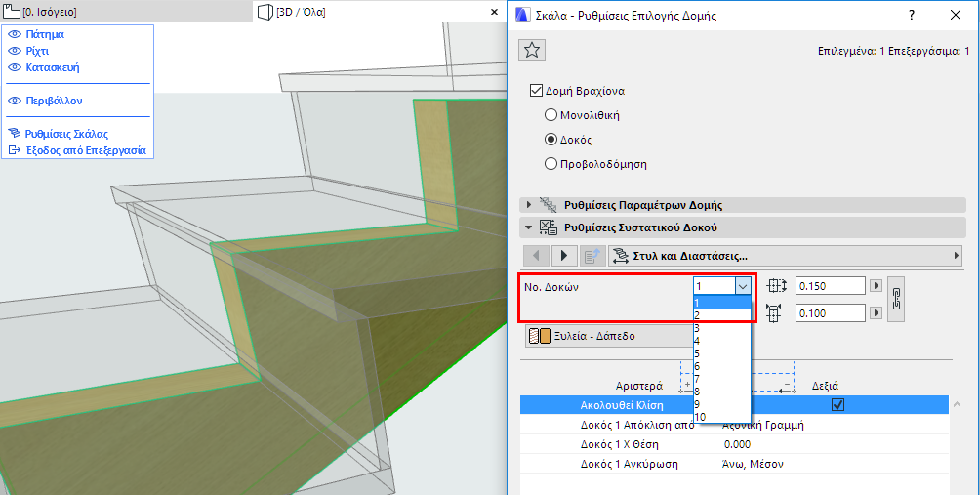Screen dimensions: 980x495
Task: Click the floor plan tab icon
Action: [12, 12]
